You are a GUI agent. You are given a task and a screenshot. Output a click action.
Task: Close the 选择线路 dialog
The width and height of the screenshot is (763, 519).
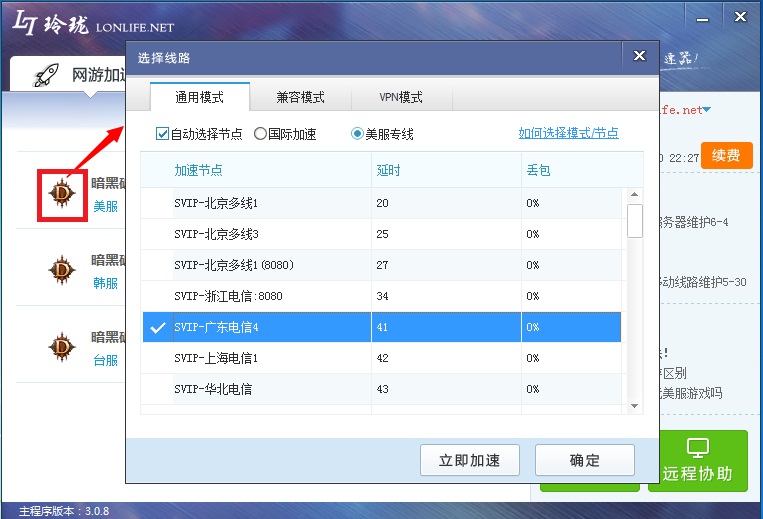(x=639, y=56)
